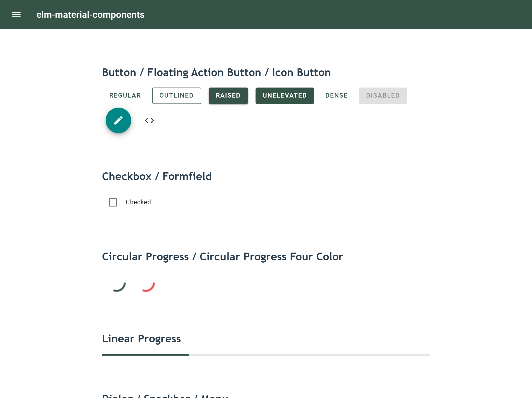Click the REGULAR text button
This screenshot has width=532, height=398.
pyautogui.click(x=125, y=96)
